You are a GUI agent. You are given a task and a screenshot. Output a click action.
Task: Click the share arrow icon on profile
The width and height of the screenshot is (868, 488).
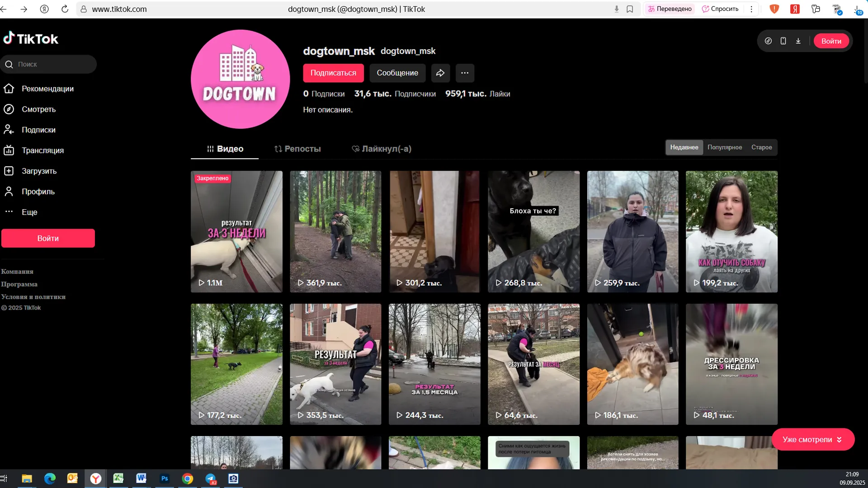[x=440, y=73]
